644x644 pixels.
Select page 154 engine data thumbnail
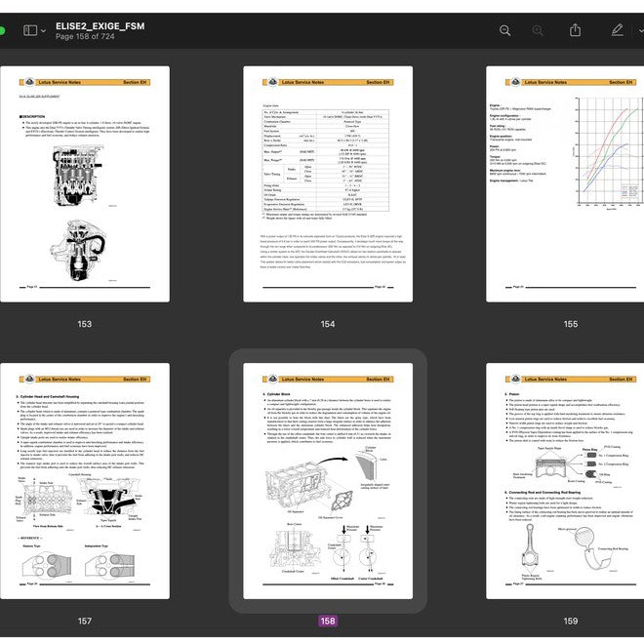(x=328, y=183)
